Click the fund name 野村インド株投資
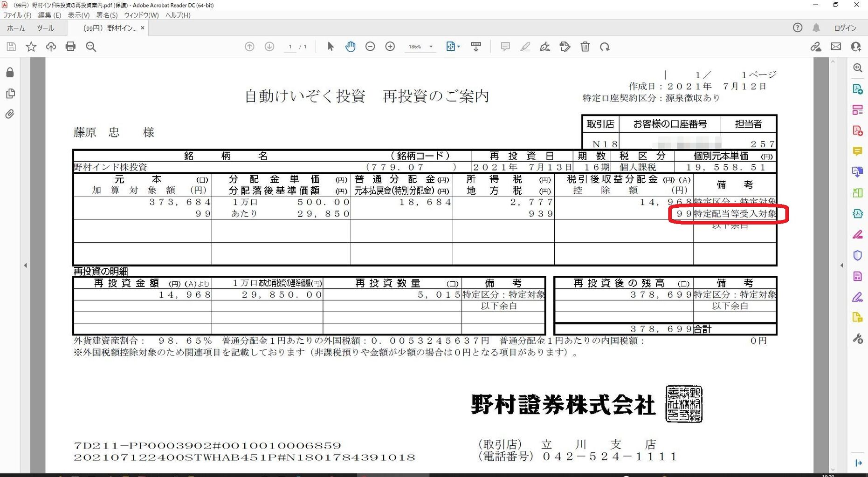The height and width of the screenshot is (477, 868). coord(110,167)
